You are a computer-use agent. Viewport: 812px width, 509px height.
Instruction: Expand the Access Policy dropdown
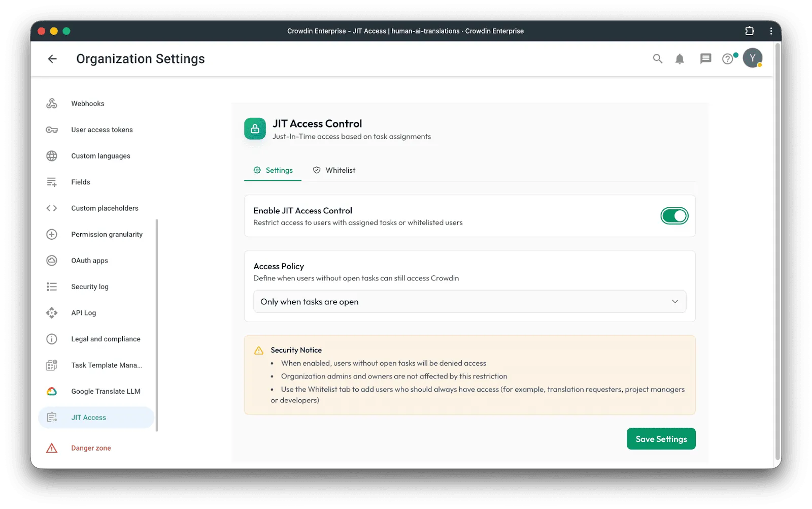pyautogui.click(x=469, y=302)
